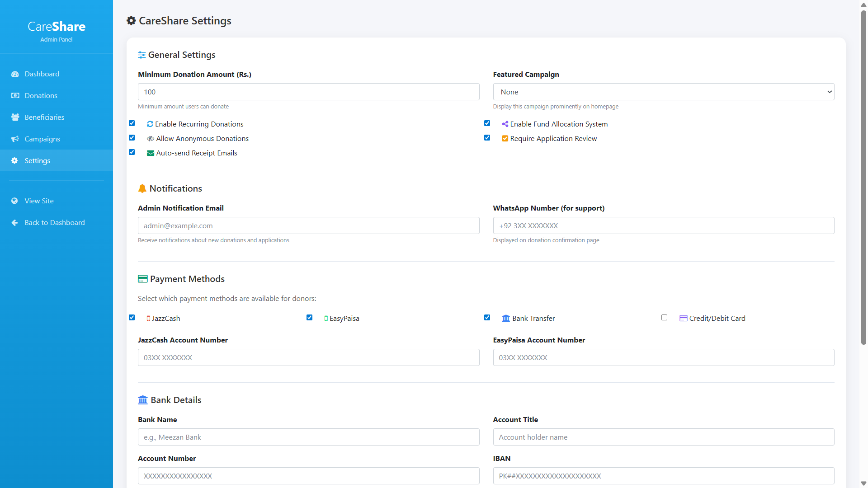Viewport: 868px width, 488px height.
Task: Open the Featured Campaign dropdown
Action: point(664,92)
